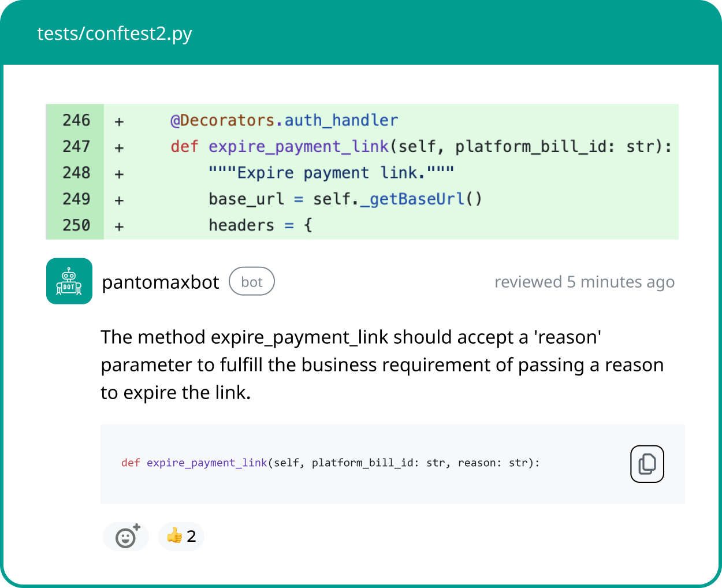Click the pantomaxbot robot avatar
The height and width of the screenshot is (588, 722).
pyautogui.click(x=69, y=281)
